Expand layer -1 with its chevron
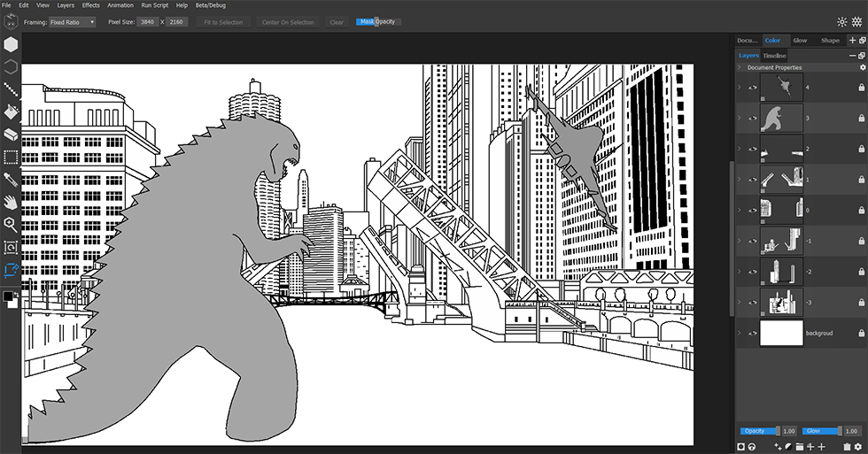Viewport: 868px width, 454px height. [x=740, y=241]
